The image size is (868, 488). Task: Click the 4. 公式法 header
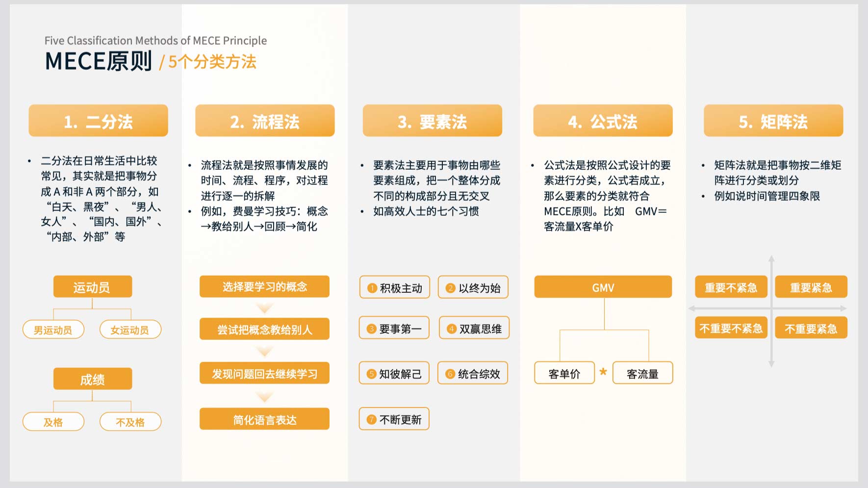pyautogui.click(x=603, y=121)
